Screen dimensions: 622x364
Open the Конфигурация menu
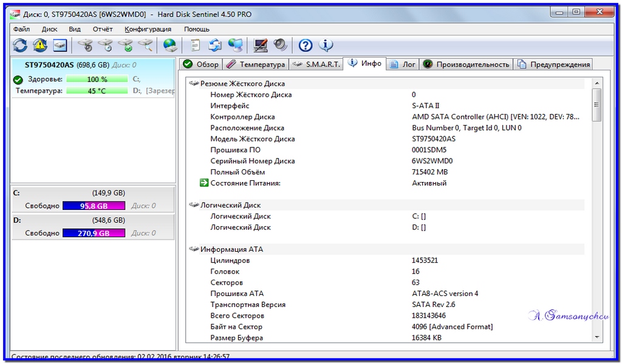tap(148, 29)
